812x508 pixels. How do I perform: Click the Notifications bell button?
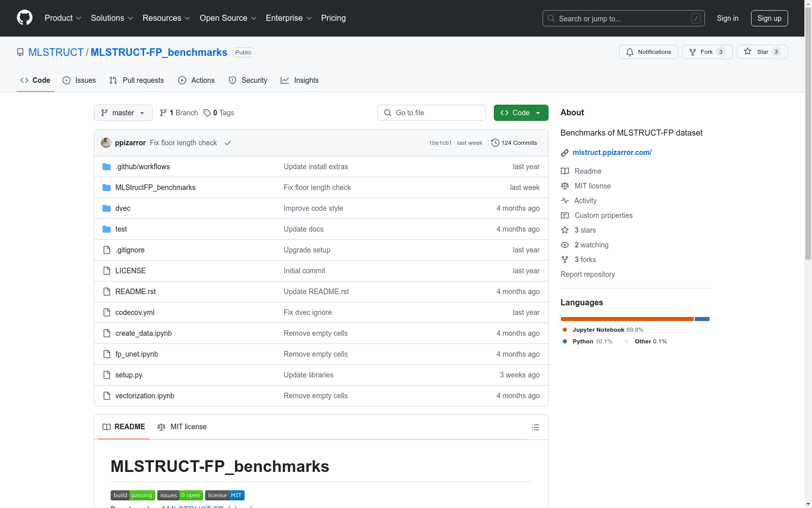(x=648, y=52)
